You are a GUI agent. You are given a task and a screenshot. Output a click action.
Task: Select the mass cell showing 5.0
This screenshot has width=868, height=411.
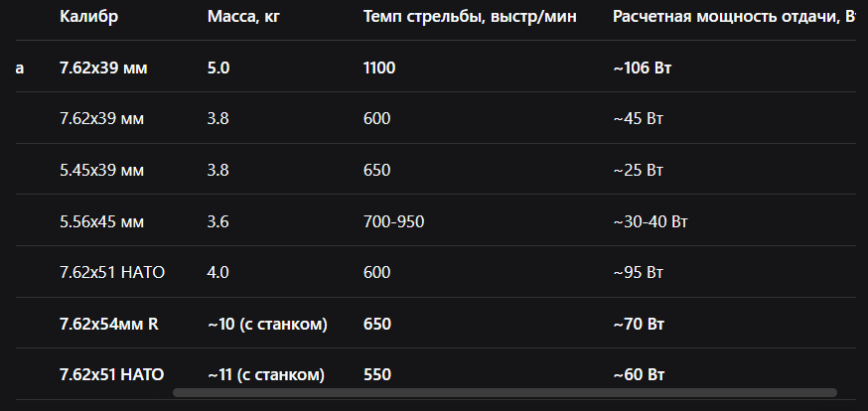[218, 68]
